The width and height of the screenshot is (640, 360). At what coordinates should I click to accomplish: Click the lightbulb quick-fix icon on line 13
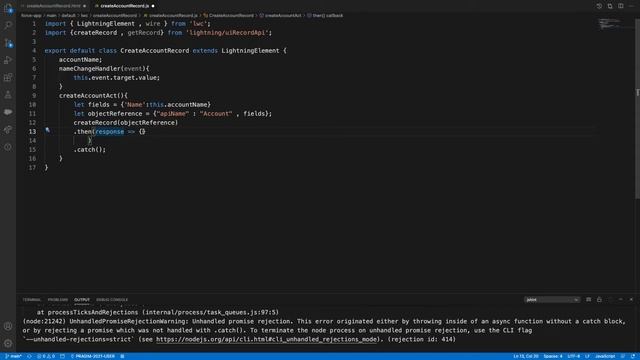pyautogui.click(x=47, y=130)
